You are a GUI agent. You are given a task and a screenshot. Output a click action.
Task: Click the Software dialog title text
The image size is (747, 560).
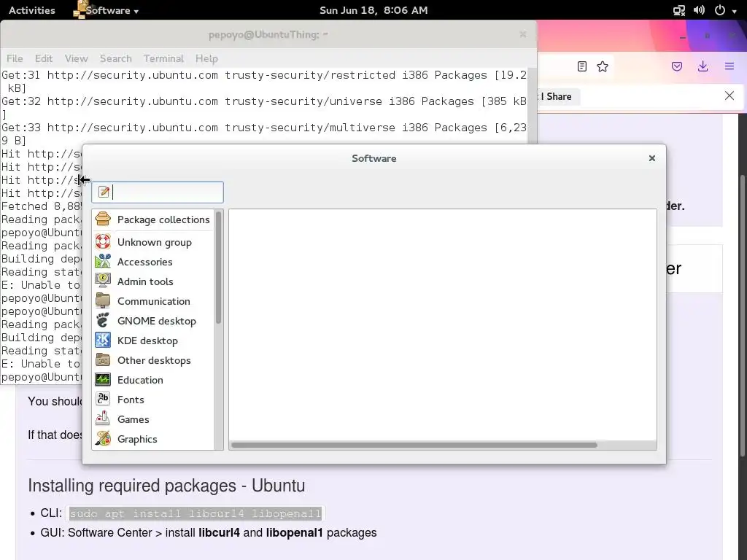click(x=374, y=158)
